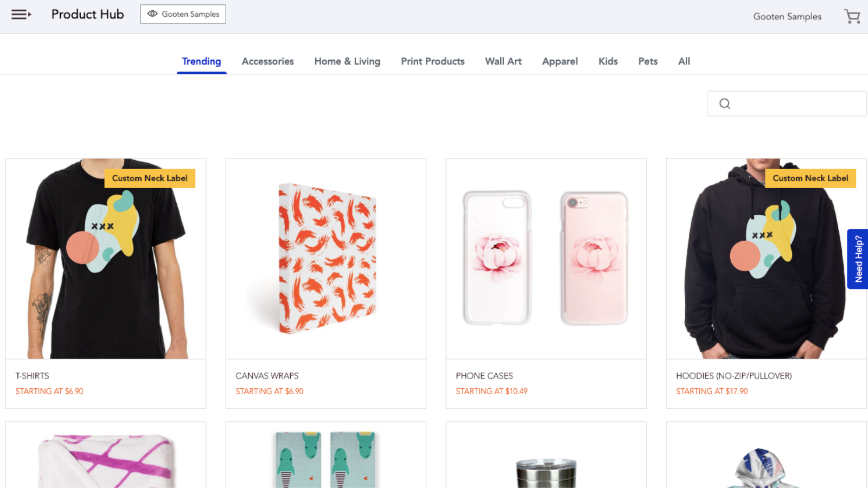Select the T-Shirts product thumbnail
Screen dimensions: 868x488
pos(105,258)
